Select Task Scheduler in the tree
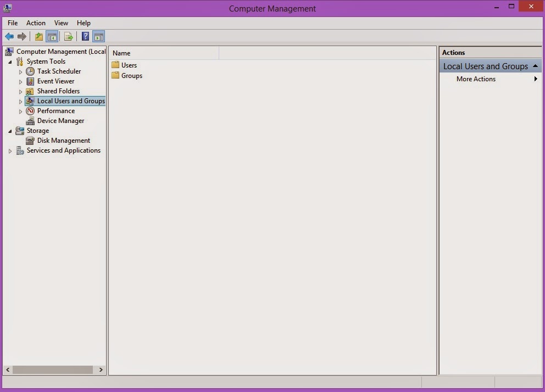 59,71
